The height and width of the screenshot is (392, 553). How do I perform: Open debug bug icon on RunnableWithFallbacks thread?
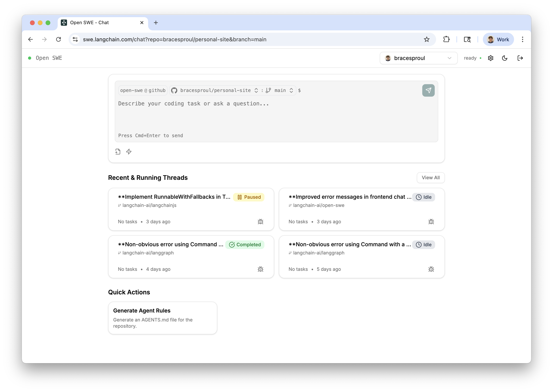[x=261, y=222]
